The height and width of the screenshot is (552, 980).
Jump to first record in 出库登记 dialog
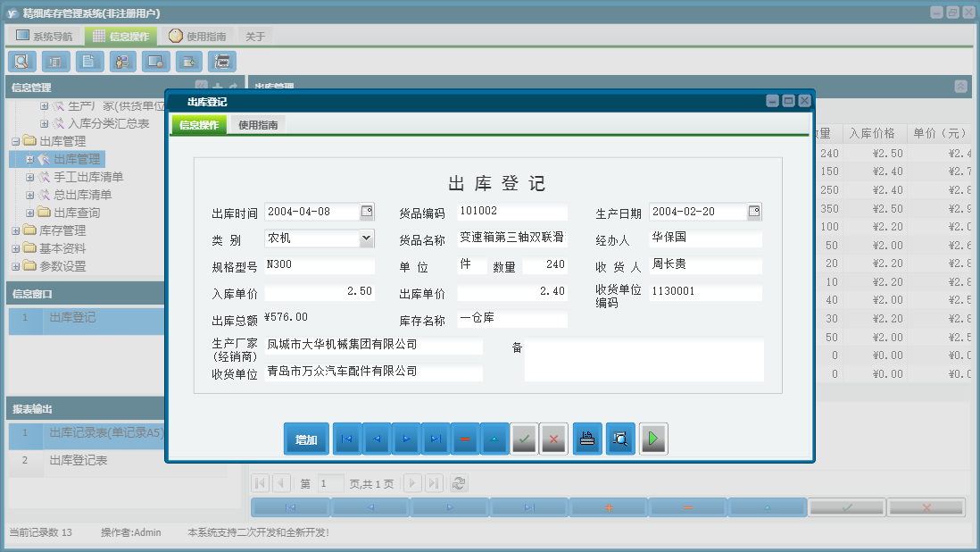click(x=347, y=439)
